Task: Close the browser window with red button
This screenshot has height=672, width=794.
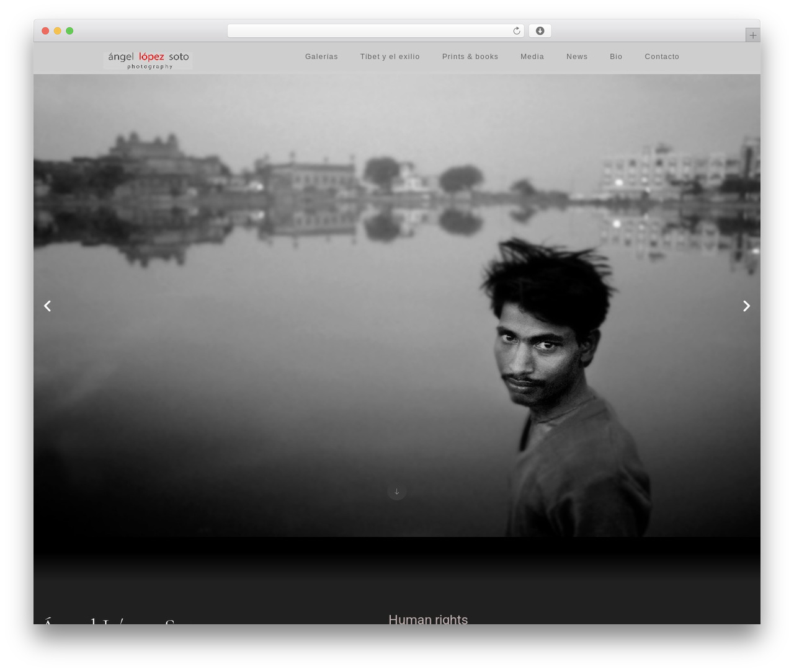Action: point(45,31)
